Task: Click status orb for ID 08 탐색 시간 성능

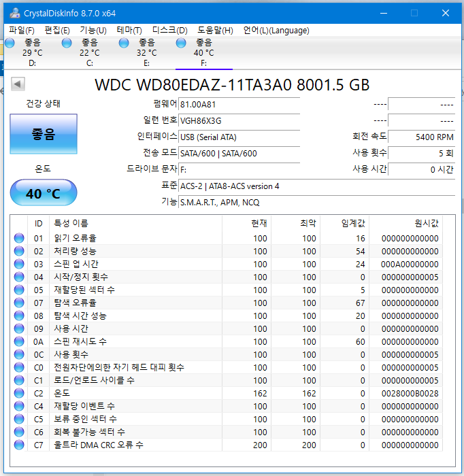Action: pos(19,316)
